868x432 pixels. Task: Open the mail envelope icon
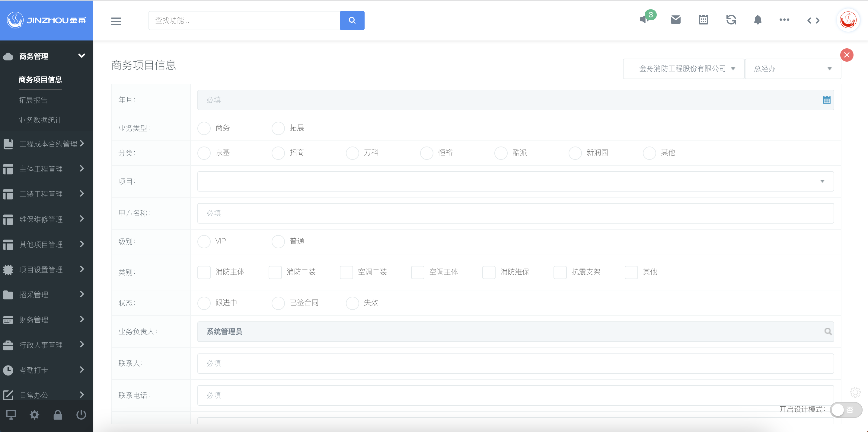click(676, 20)
